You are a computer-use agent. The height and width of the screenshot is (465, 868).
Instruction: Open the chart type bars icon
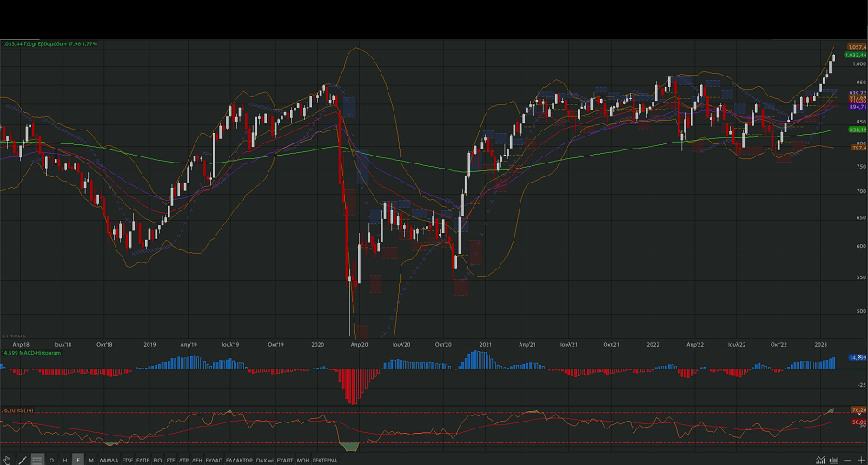[833, 460]
